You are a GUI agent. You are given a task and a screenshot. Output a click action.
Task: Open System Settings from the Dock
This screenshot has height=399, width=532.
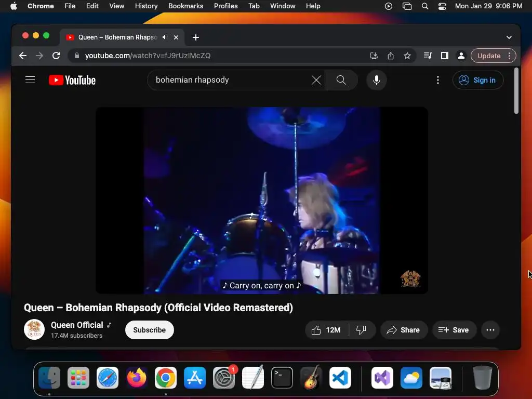tap(224, 378)
